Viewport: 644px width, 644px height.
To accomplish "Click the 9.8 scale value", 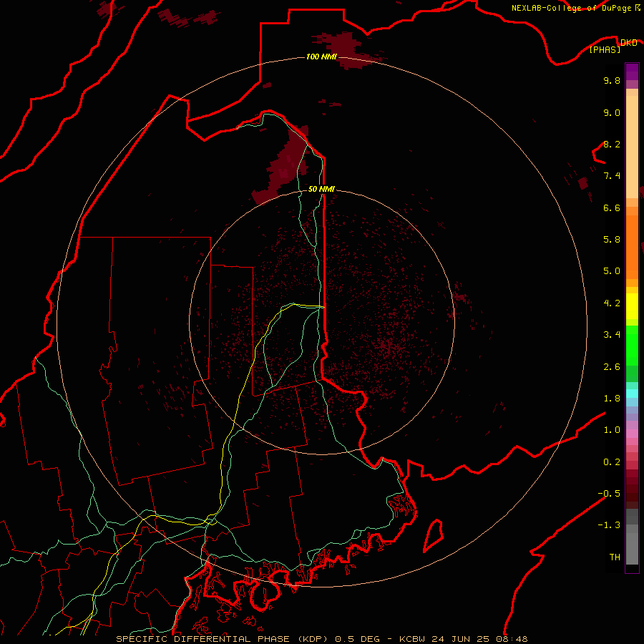I will click(612, 80).
